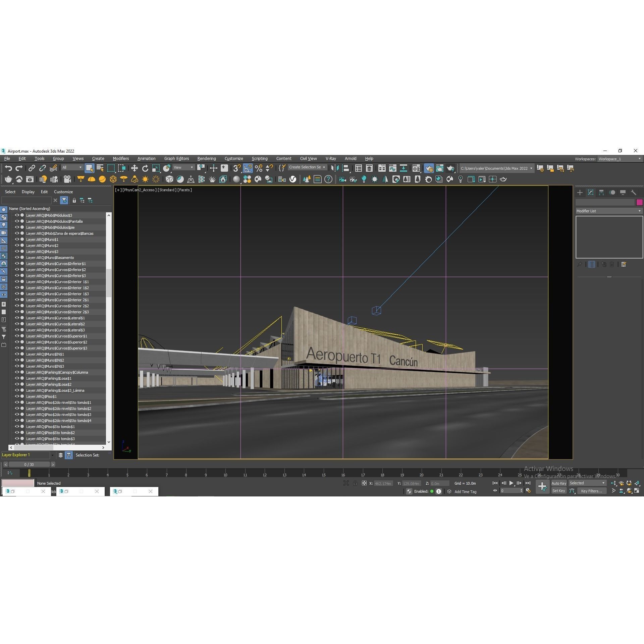Viewport: 644px width, 644px height.
Task: Open the selection filter All dropdown
Action: [72, 167]
